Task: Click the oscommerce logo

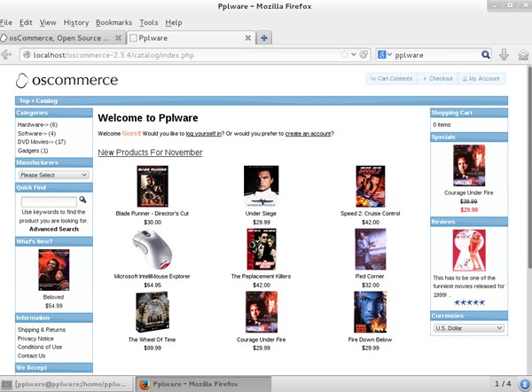Action: click(66, 81)
